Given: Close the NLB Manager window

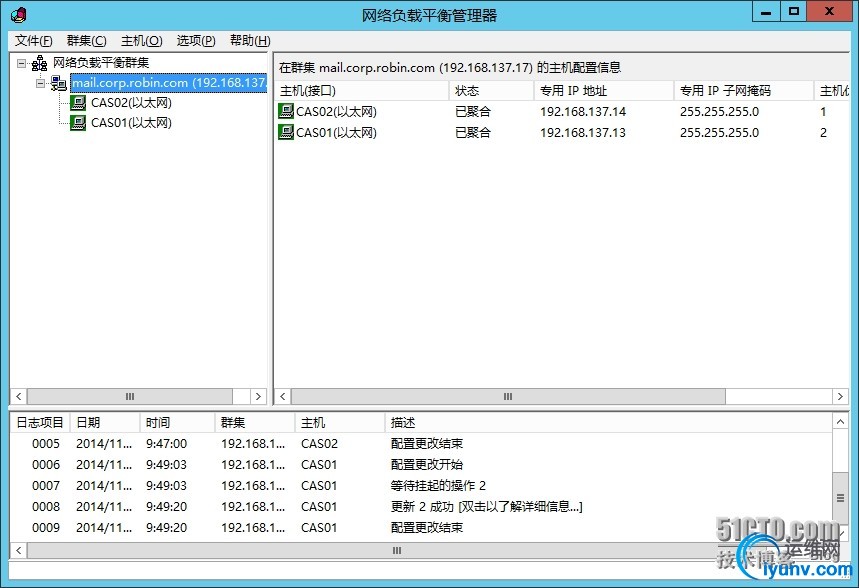Looking at the screenshot, I should click(x=829, y=12).
